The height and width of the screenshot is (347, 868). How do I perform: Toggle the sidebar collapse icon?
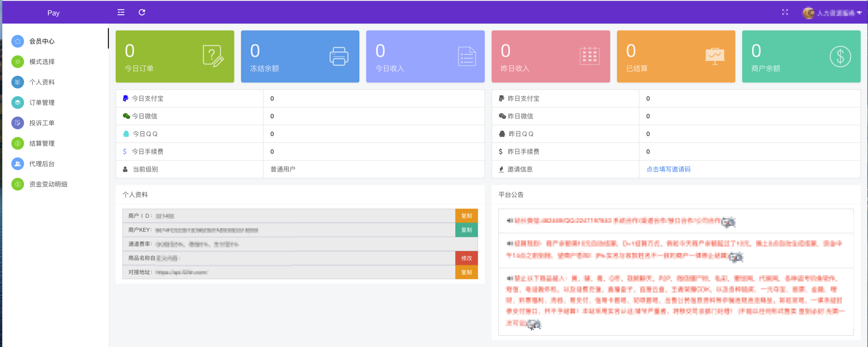[121, 13]
